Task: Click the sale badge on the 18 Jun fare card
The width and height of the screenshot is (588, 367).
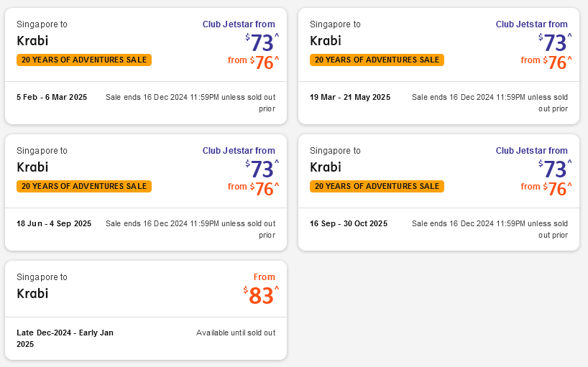Action: [x=84, y=187]
